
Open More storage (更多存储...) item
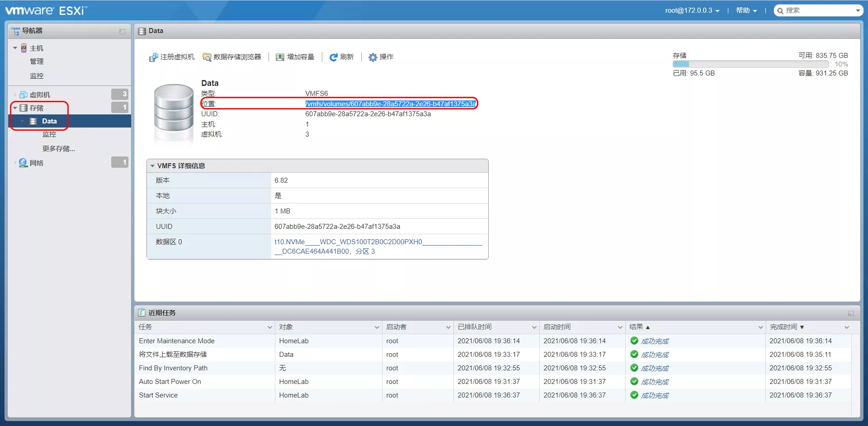pyautogui.click(x=58, y=149)
